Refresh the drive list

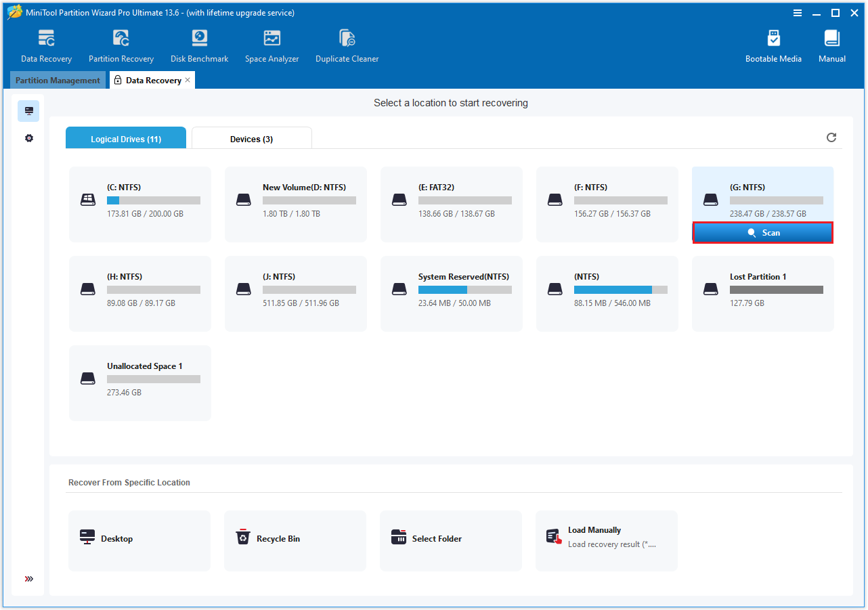pos(831,137)
